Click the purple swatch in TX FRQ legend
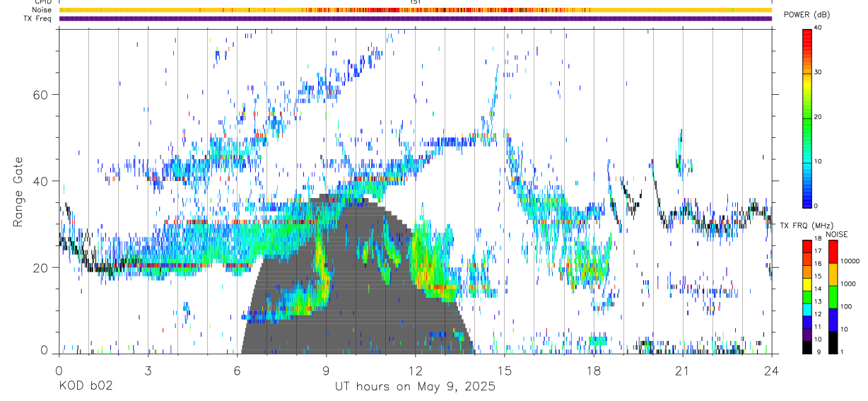This screenshot has height=401, width=868. tap(807, 335)
